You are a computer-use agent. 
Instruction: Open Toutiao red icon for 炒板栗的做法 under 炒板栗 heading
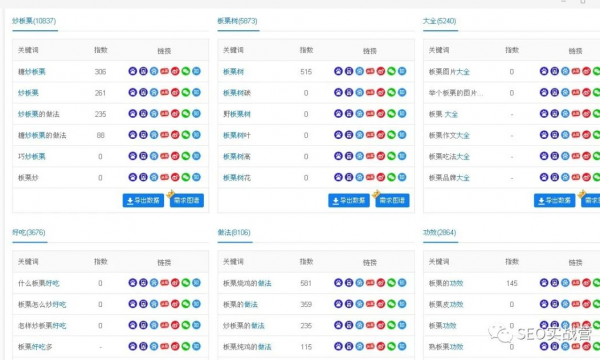(x=165, y=114)
